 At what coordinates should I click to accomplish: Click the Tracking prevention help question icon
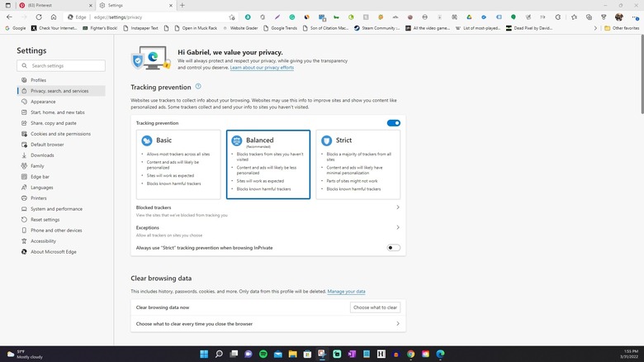[198, 87]
